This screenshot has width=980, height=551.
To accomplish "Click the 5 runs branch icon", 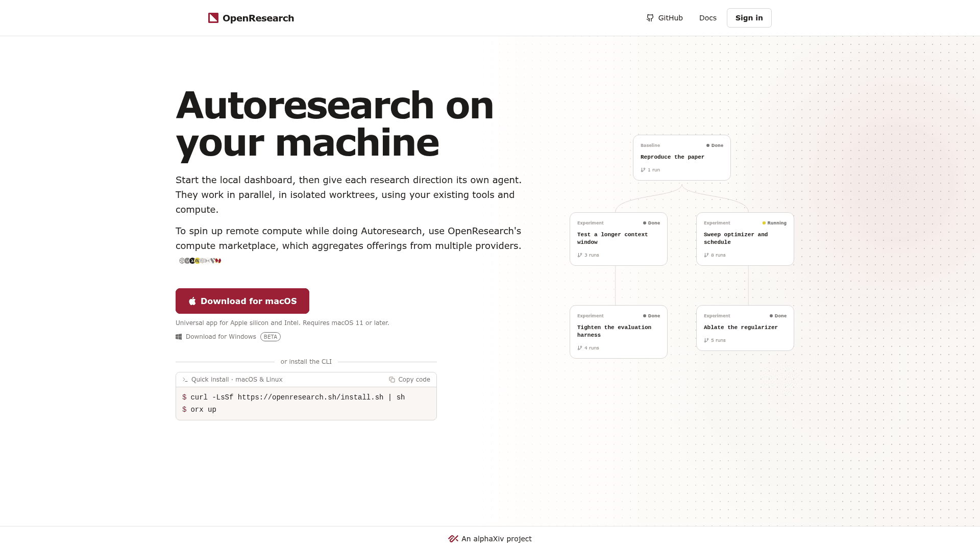I will pos(706,340).
